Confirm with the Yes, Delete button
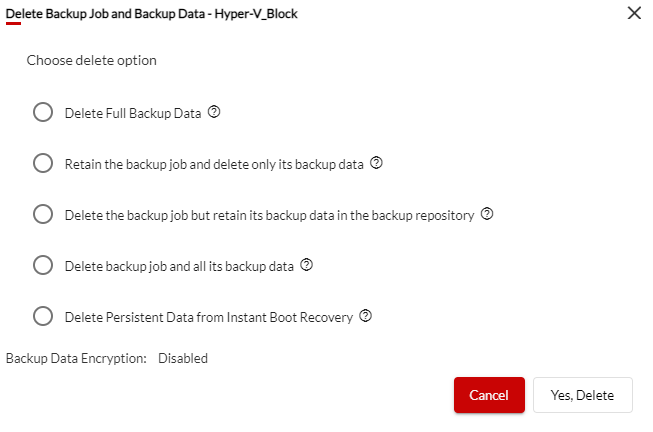This screenshot has width=653, height=432. [583, 395]
